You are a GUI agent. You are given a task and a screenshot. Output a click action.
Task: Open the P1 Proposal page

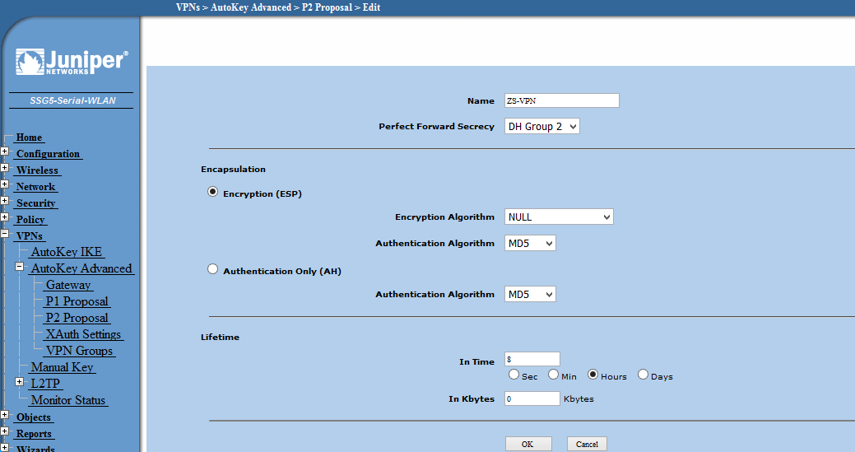(x=77, y=301)
